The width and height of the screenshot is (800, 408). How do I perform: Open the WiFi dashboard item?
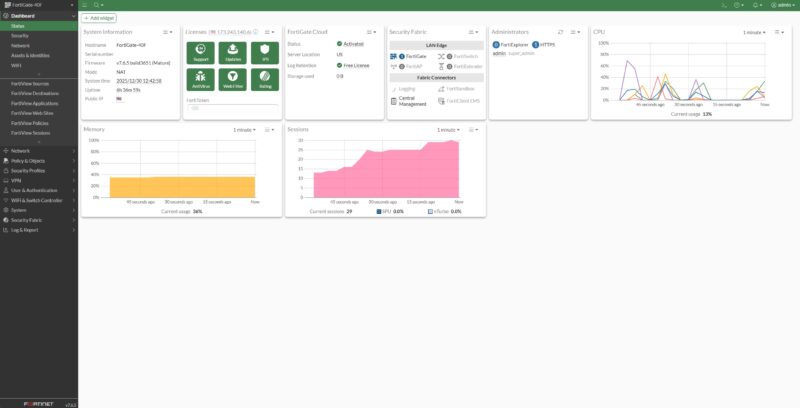pyautogui.click(x=39, y=65)
